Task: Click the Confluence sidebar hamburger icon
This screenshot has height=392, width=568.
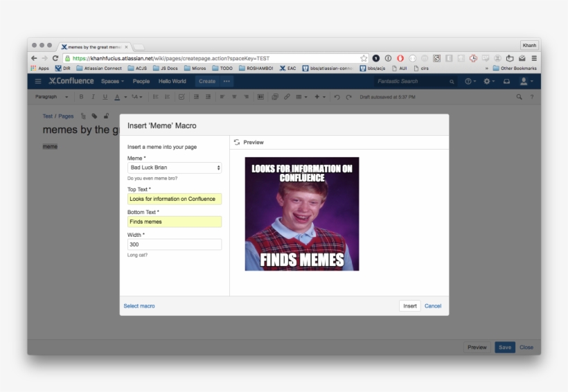Action: (x=38, y=81)
